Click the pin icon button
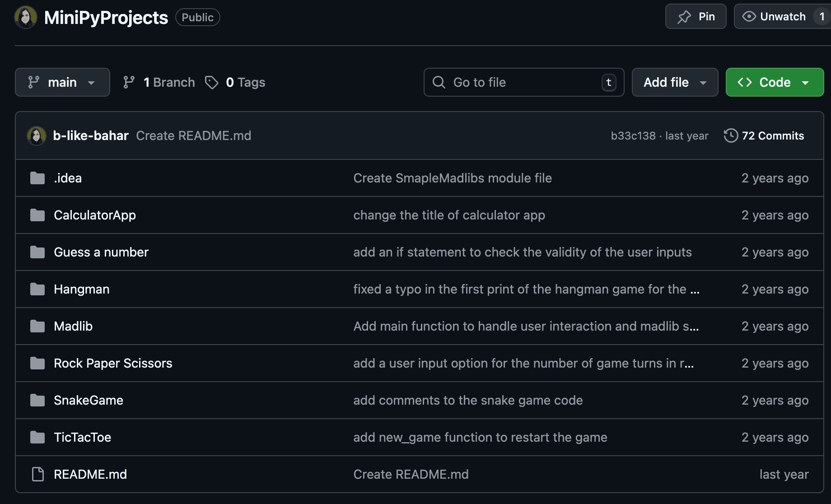Image resolution: width=831 pixels, height=504 pixels. click(x=684, y=17)
